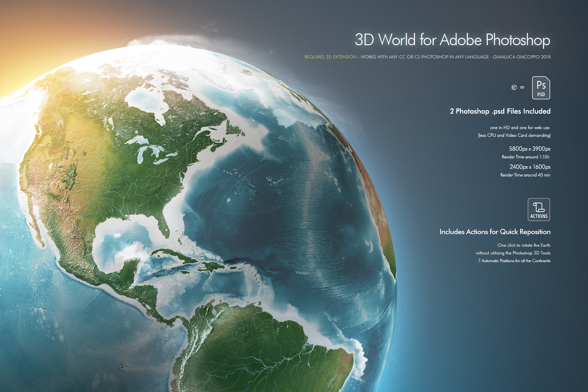The height and width of the screenshot is (392, 588).
Task: Click "Render Time around 1:15h" text
Action: (525, 157)
